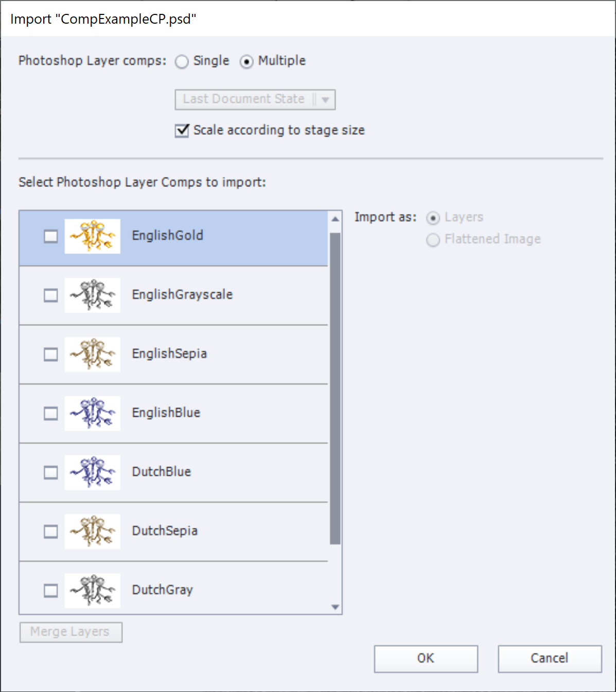Click the EnglishBlue thumbnail image
This screenshot has width=616, height=692.
[x=93, y=413]
